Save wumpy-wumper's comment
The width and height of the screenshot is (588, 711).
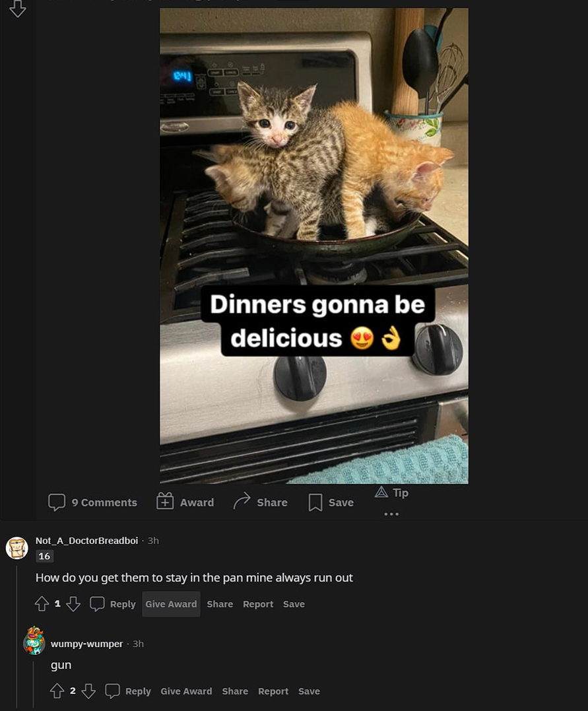[x=308, y=691]
